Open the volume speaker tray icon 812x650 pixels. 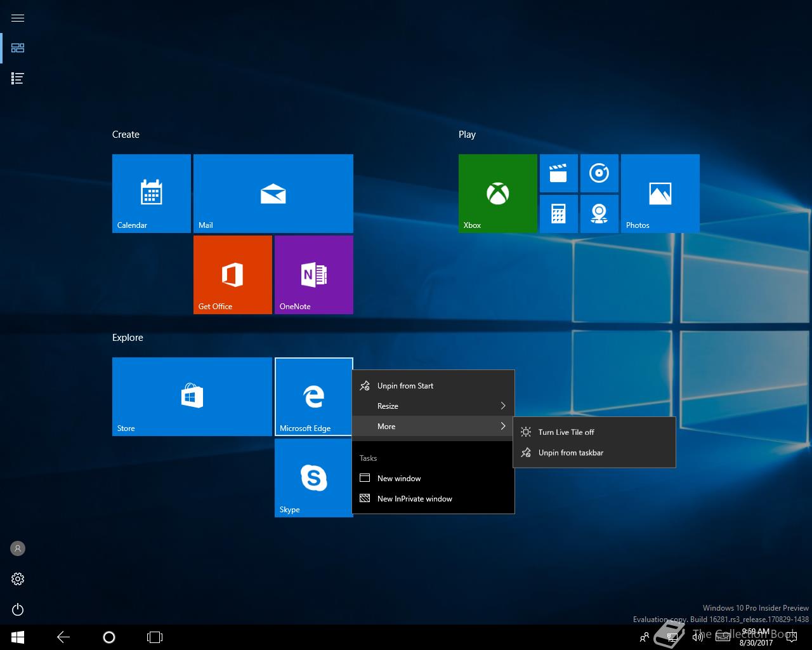[698, 637]
